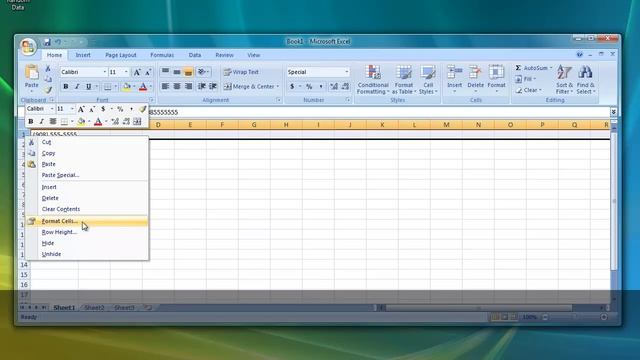The image size is (640, 360).
Task: Click the Insert cells button in Cells group
Action: pyautogui.click(x=454, y=79)
